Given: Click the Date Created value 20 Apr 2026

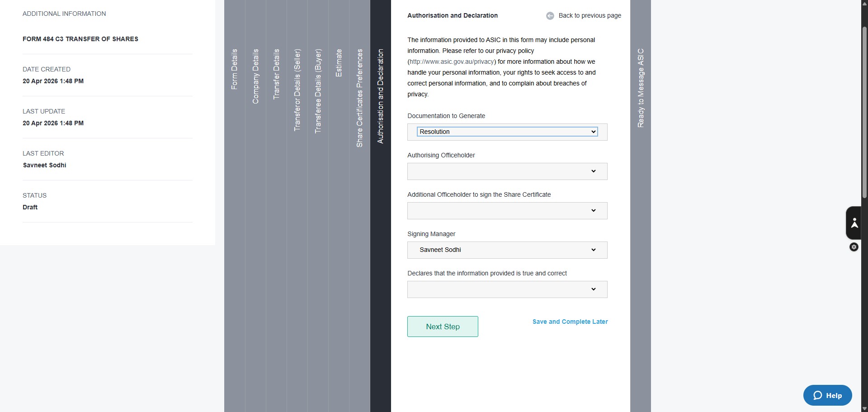Looking at the screenshot, I should (x=53, y=81).
